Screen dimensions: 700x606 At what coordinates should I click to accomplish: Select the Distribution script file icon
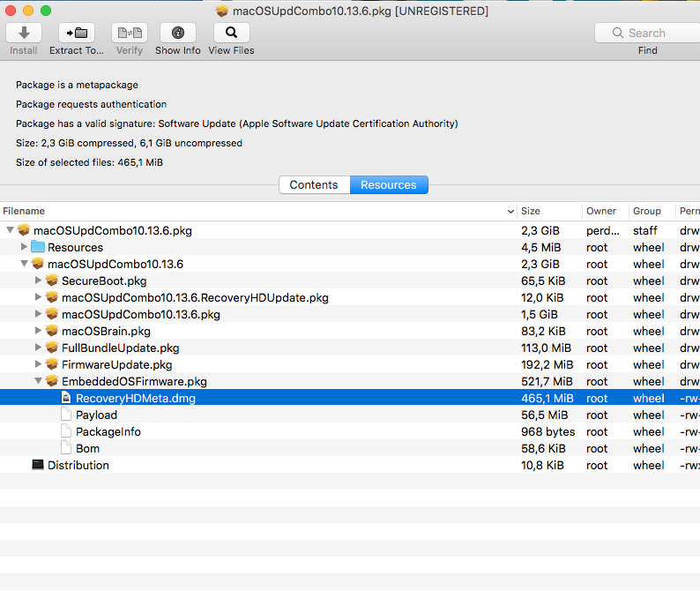point(38,465)
